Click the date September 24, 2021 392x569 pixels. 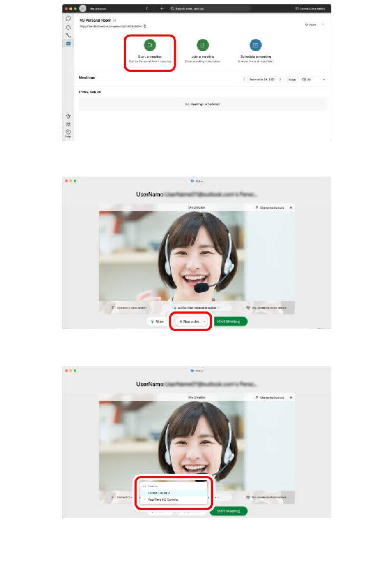pyautogui.click(x=262, y=79)
